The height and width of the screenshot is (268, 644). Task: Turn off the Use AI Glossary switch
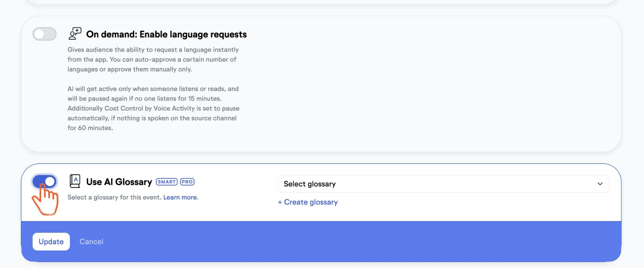44,182
